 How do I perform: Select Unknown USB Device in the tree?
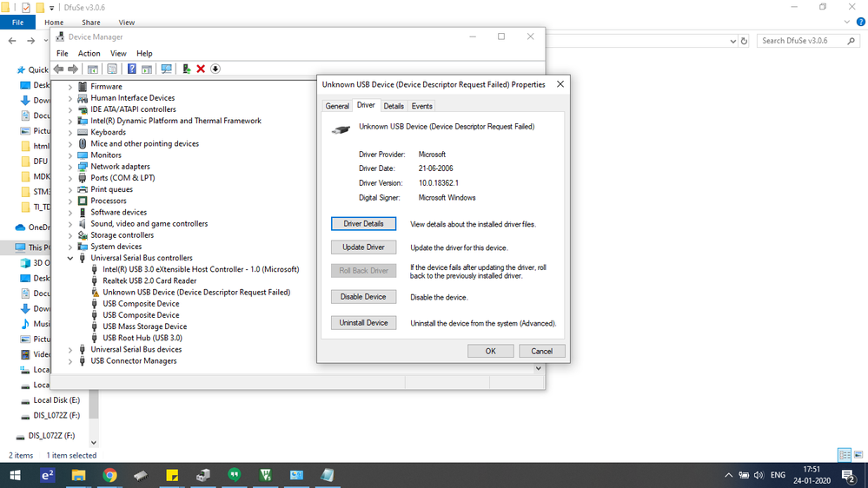click(x=196, y=292)
